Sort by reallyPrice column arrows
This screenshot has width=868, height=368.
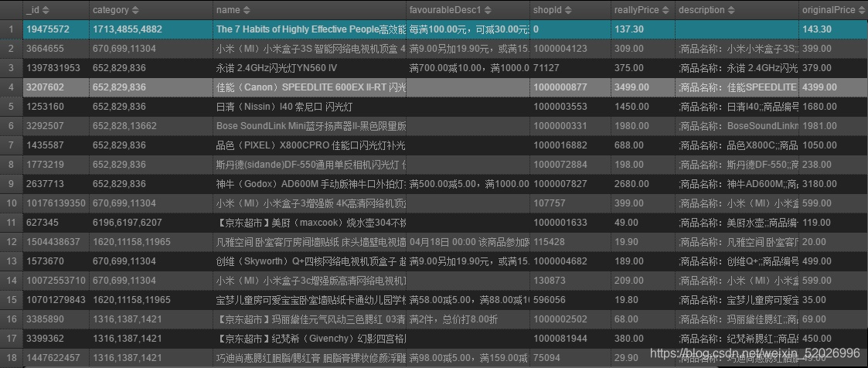(666, 10)
